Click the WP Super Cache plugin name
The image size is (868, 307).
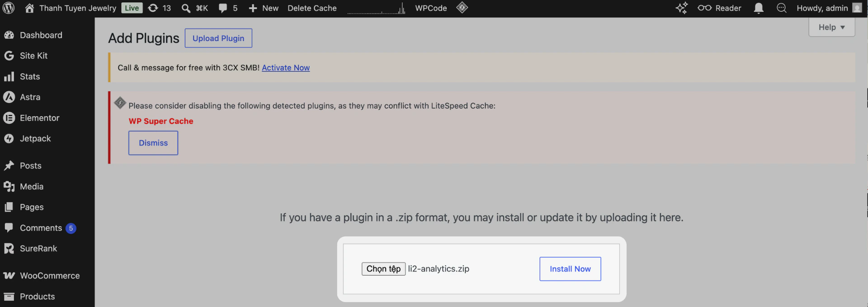click(x=161, y=121)
